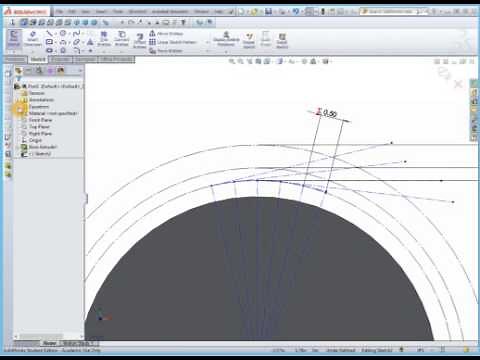The image size is (480, 360).
Task: Switch to the Office Products tab
Action: (117, 60)
